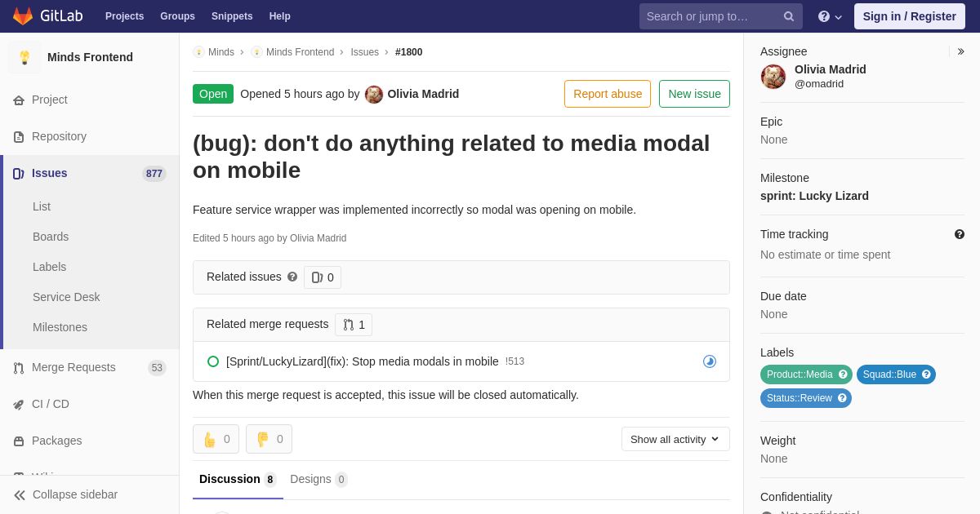Screen dimensions: 980x514
Task: Click the New issue button
Action: pos(694,94)
